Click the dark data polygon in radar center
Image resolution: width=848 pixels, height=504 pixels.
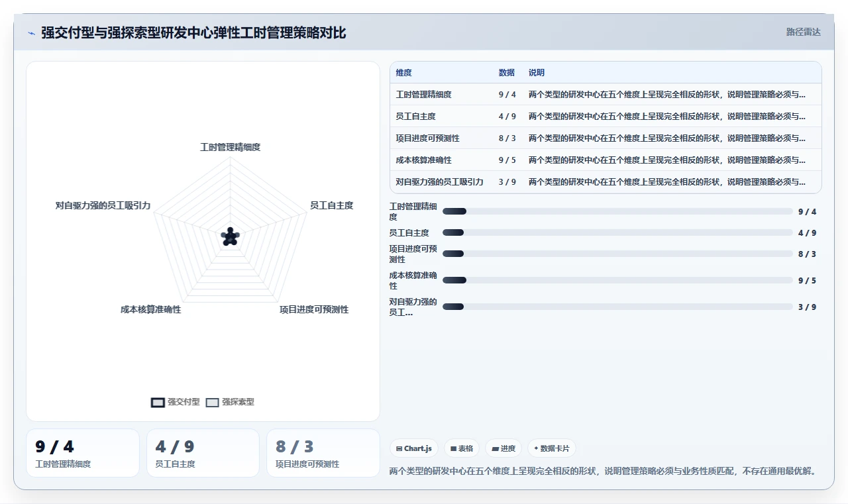230,236
